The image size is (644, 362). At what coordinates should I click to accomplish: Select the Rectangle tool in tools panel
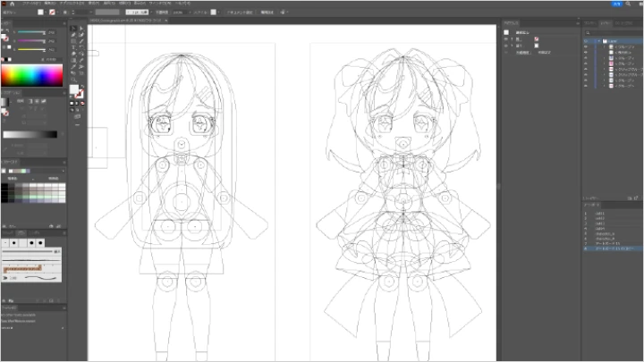click(x=73, y=41)
